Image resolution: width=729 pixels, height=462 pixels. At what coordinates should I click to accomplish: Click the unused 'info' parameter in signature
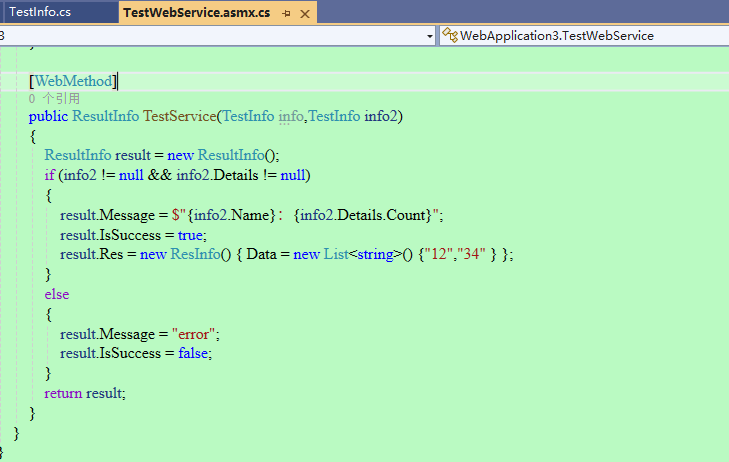pyautogui.click(x=291, y=117)
